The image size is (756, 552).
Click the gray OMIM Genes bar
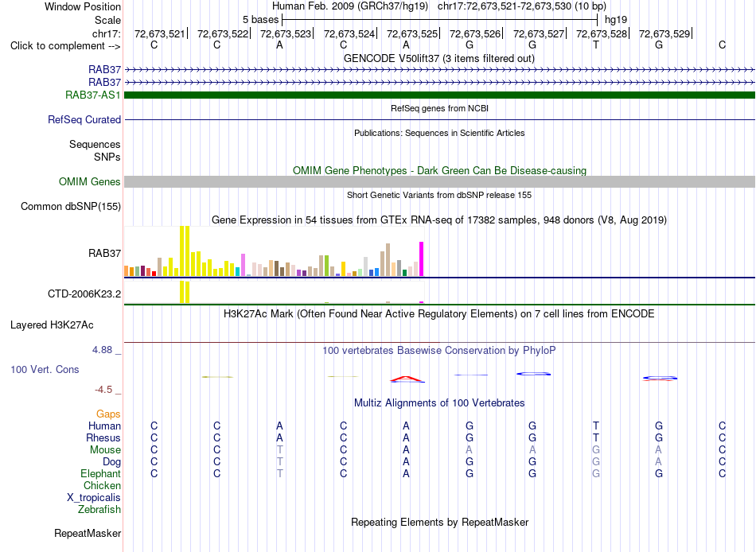point(439,182)
